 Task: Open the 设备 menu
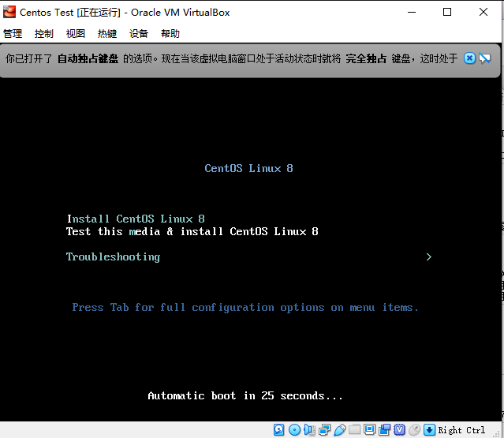click(x=139, y=33)
